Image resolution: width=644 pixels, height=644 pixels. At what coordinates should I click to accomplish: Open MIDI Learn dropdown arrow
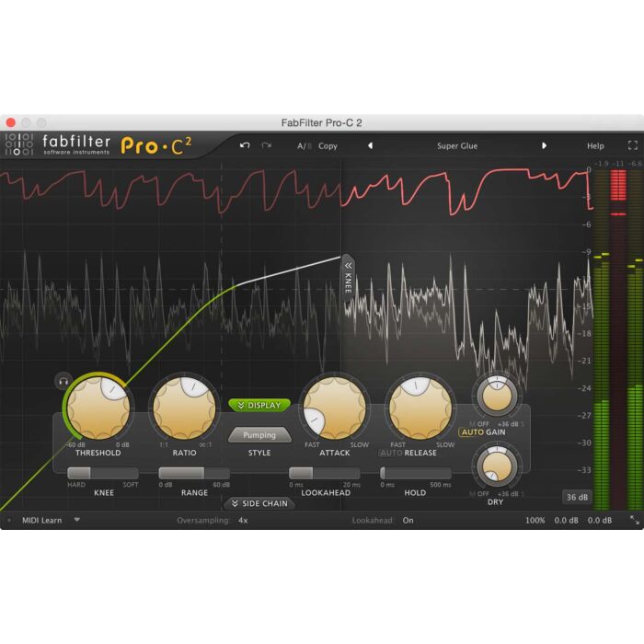pyautogui.click(x=76, y=520)
